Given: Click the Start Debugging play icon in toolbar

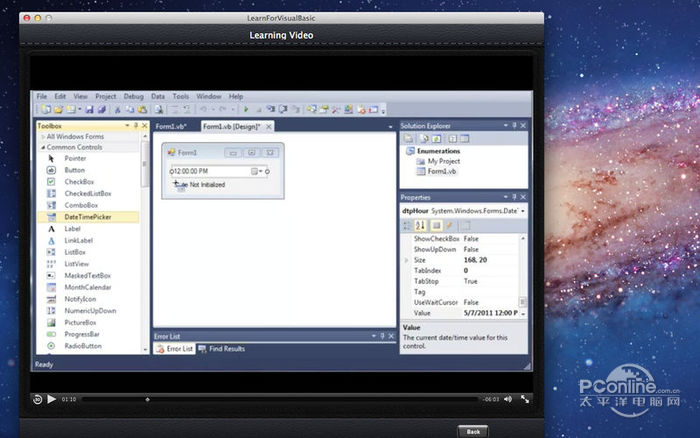Looking at the screenshot, I should (x=245, y=109).
